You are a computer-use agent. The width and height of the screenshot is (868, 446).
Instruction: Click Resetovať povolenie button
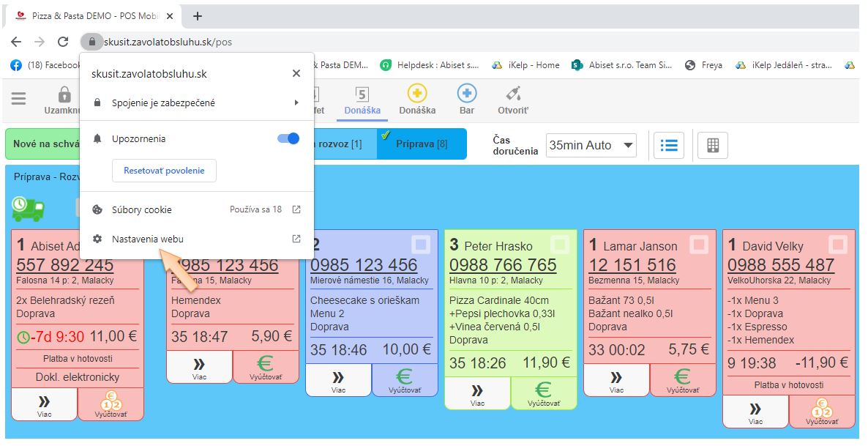tap(164, 171)
